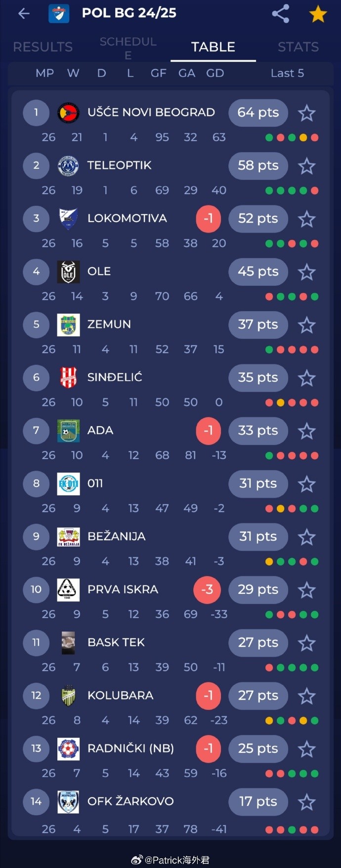Click the POL BG league crest
This screenshot has width=341, height=868.
click(x=59, y=13)
